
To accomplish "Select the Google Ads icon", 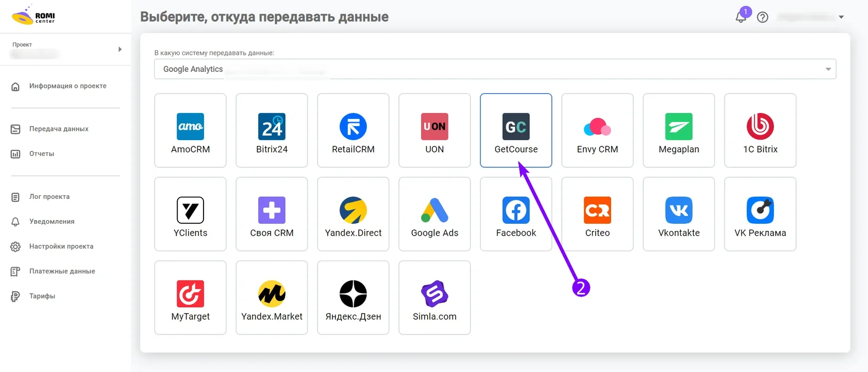I will pyautogui.click(x=435, y=210).
